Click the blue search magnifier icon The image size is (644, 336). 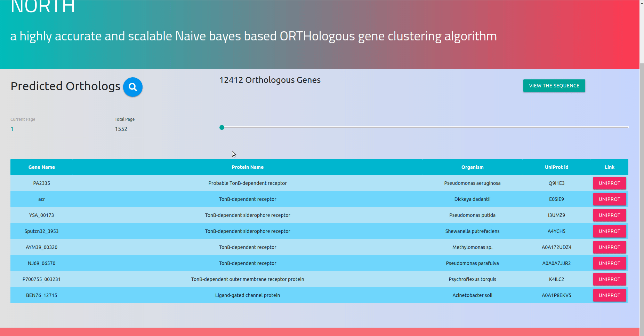132,87
